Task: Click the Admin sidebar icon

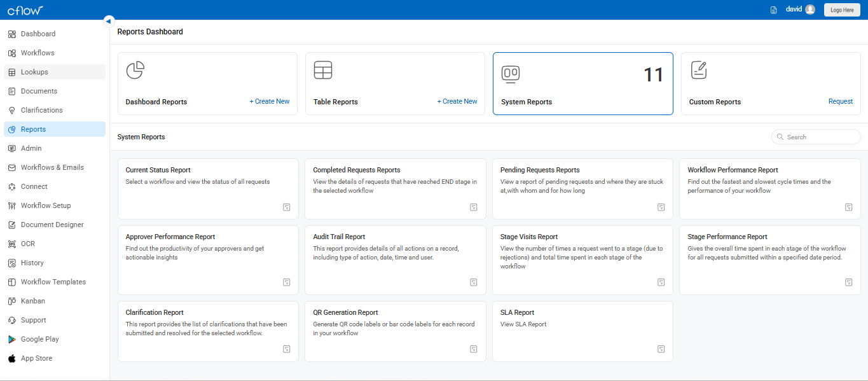Action: [x=12, y=148]
